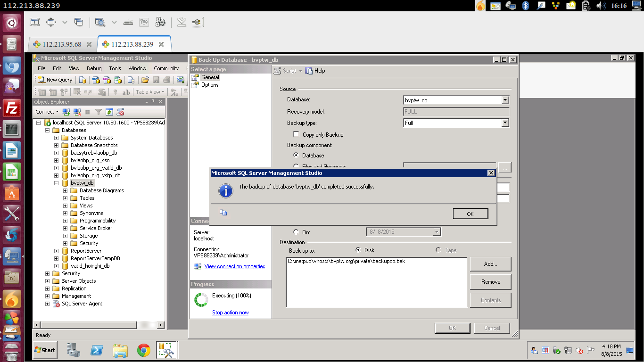
Task: Select the backupdb.bak destination path entry
Action: [x=346, y=261]
